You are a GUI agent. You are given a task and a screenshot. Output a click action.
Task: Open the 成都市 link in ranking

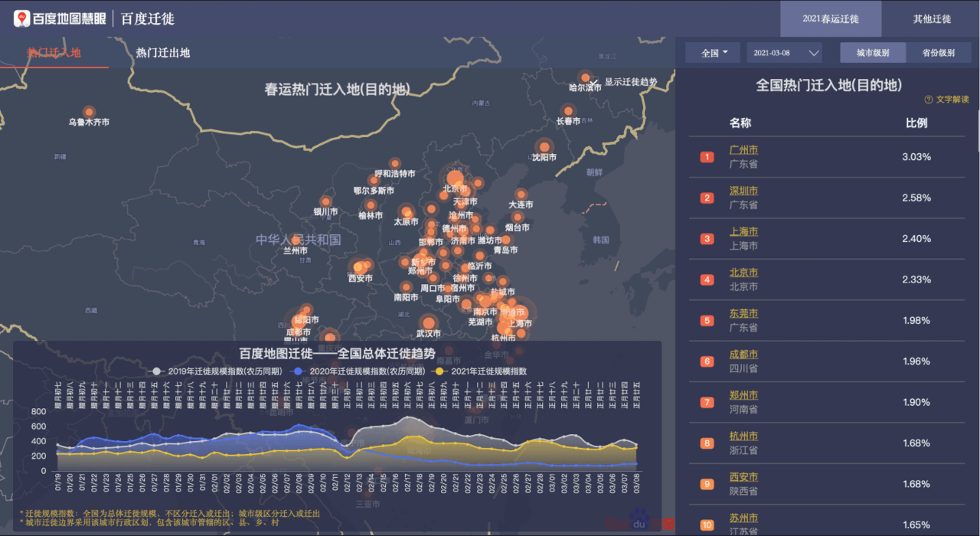click(743, 355)
